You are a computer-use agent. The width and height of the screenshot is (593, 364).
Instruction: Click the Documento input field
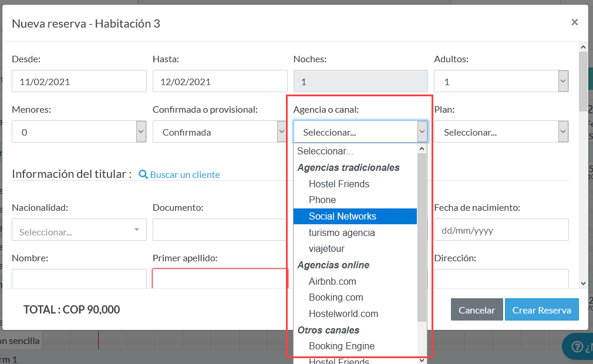click(220, 230)
